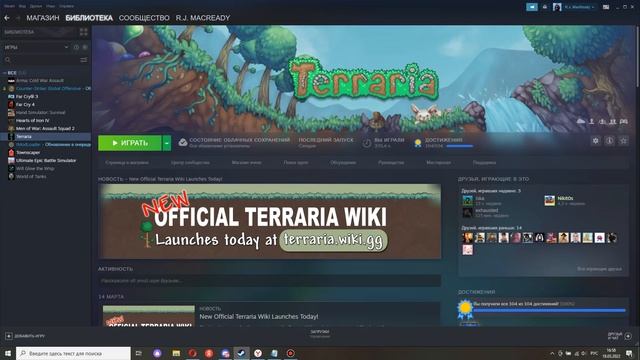
Task: Go back with the left arrow
Action: tap(7, 18)
